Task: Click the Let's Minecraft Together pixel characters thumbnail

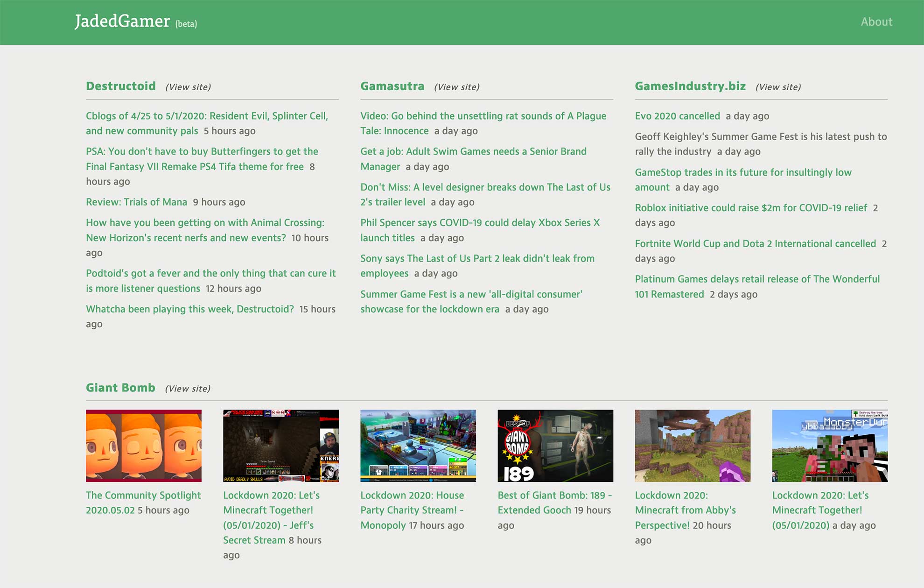Action: (830, 446)
